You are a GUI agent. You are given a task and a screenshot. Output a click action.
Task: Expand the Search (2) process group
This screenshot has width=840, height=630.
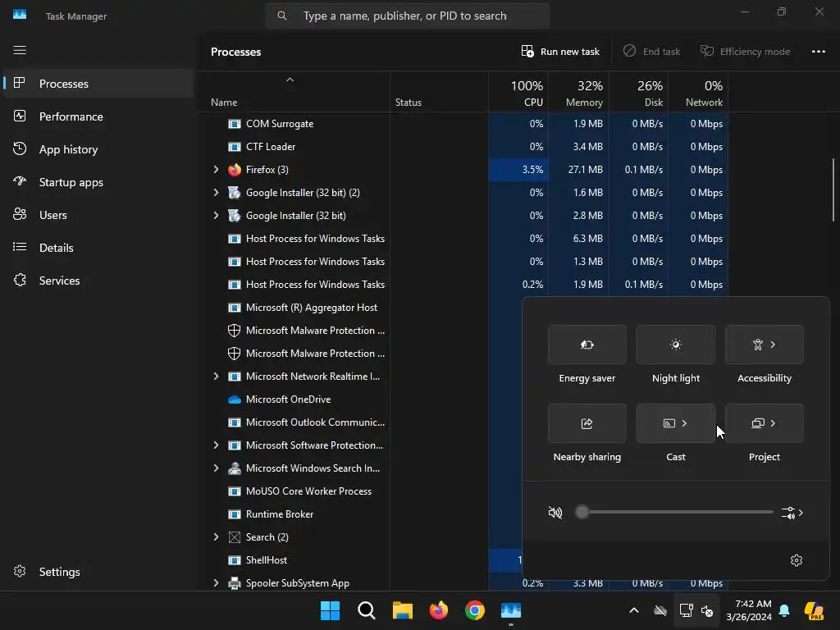(216, 536)
